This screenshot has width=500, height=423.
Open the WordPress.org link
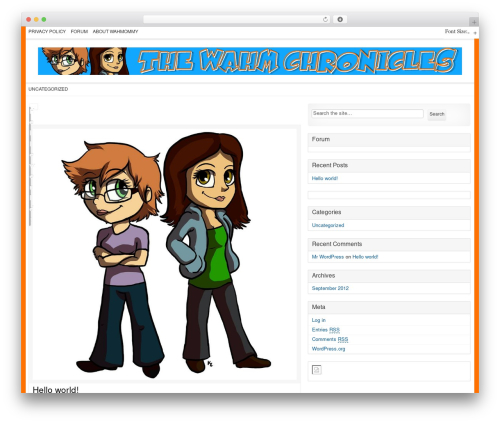[x=328, y=349]
